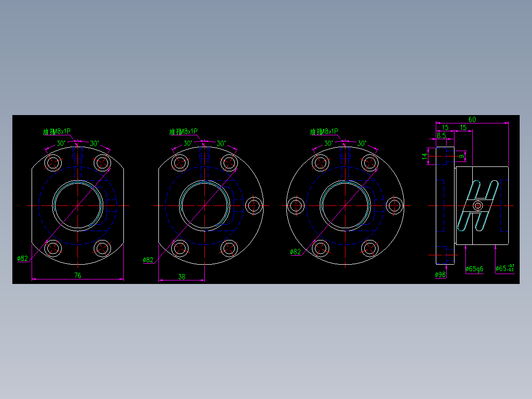Select the ø65g6 diameter label

(474, 269)
